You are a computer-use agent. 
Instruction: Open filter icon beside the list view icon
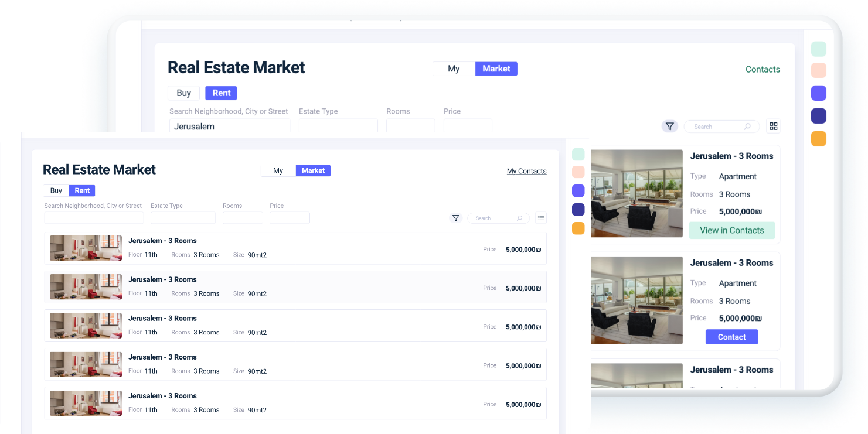coord(455,218)
